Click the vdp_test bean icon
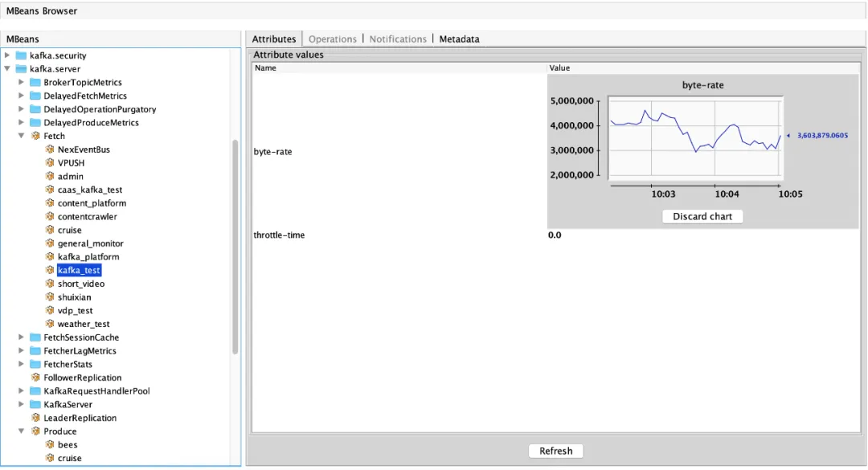Image resolution: width=868 pixels, height=470 pixels. [49, 311]
